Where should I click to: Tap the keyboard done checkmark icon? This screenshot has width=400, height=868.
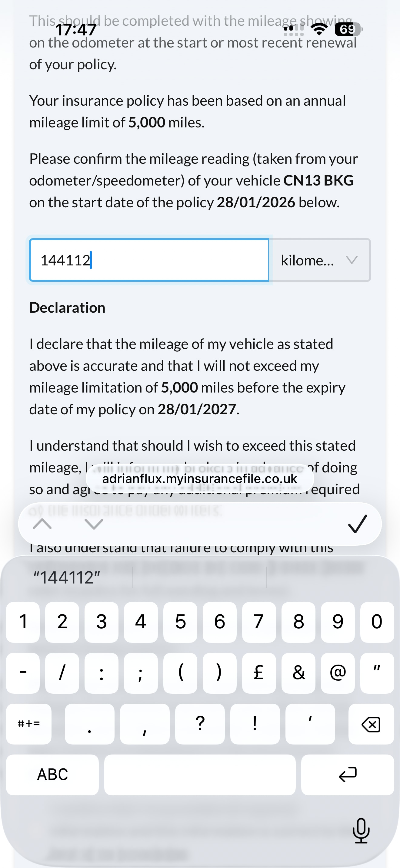click(357, 524)
